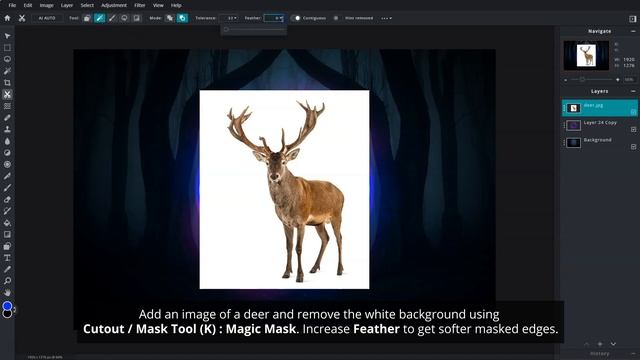Click the scissors cutout icon in options bar
Image resolution: width=640 pixels, height=360 pixels.
coord(22,18)
